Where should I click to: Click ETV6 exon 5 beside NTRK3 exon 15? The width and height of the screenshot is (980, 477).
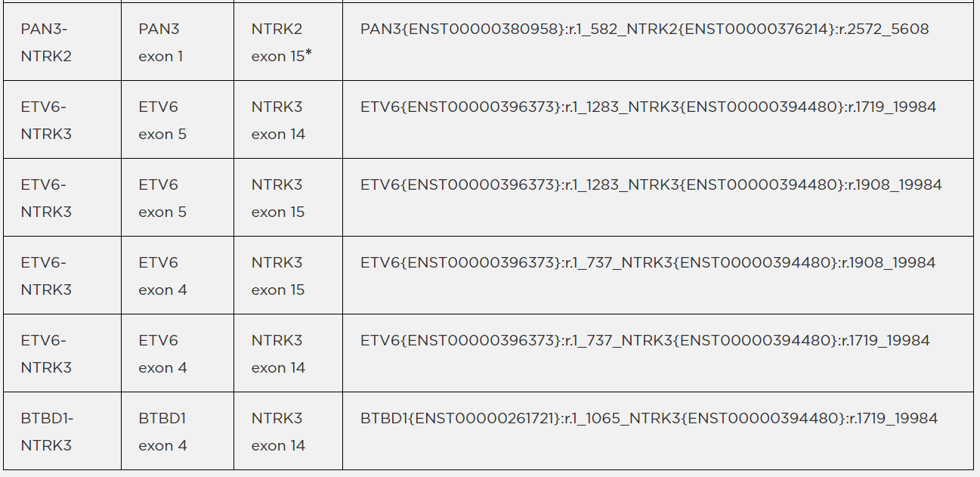point(162,198)
